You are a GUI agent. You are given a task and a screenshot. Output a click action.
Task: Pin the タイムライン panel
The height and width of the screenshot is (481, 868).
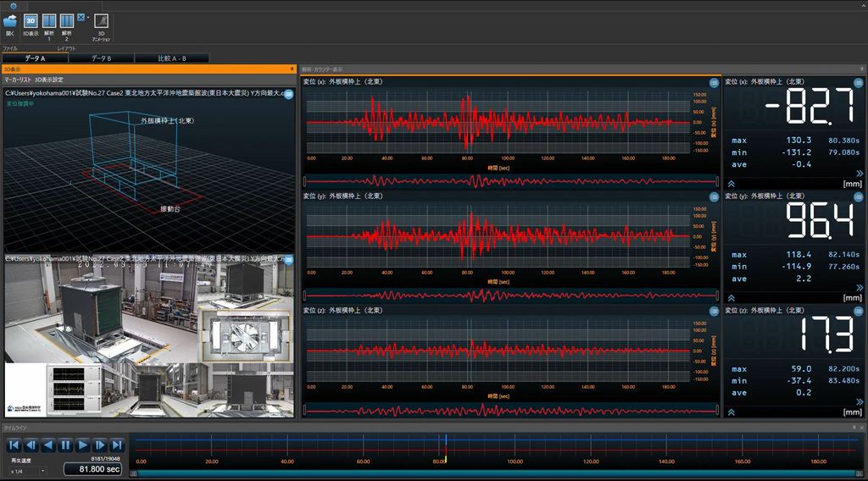(x=854, y=428)
